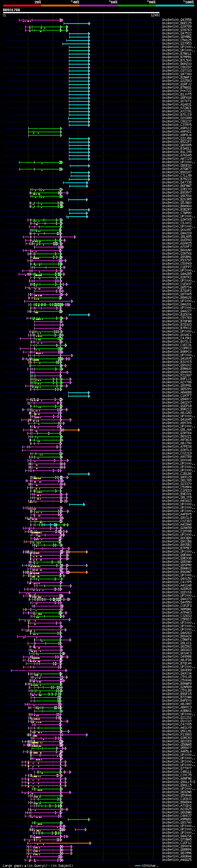The height and width of the screenshot is (868, 197).
Task: Select hit label UniRef100_C3TMY5
Action: [x=177, y=125]
